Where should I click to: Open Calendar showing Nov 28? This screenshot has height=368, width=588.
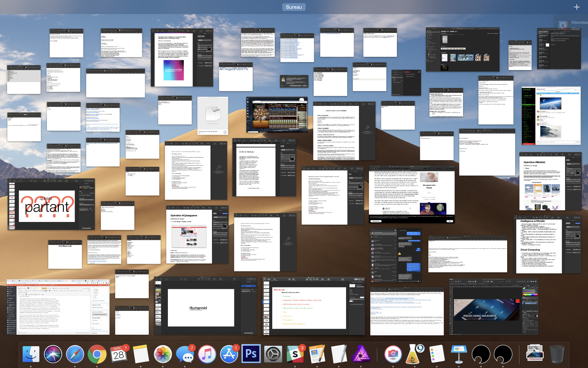click(119, 354)
